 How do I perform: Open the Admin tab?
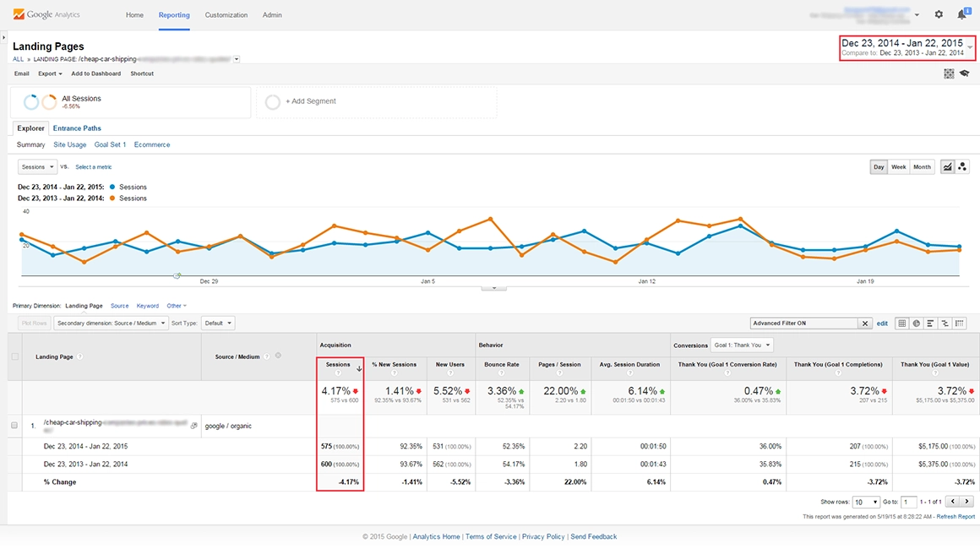272,15
